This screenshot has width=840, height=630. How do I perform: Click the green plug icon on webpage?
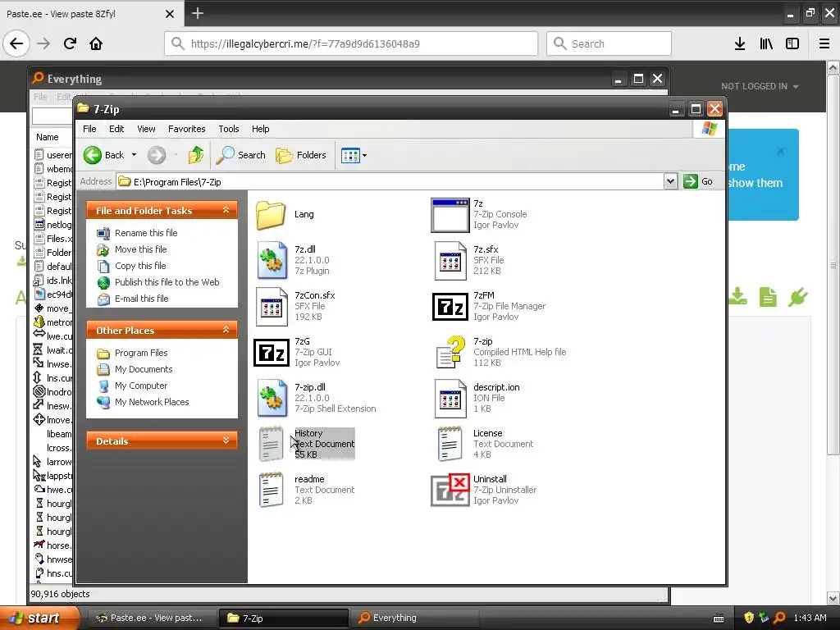pos(797,297)
